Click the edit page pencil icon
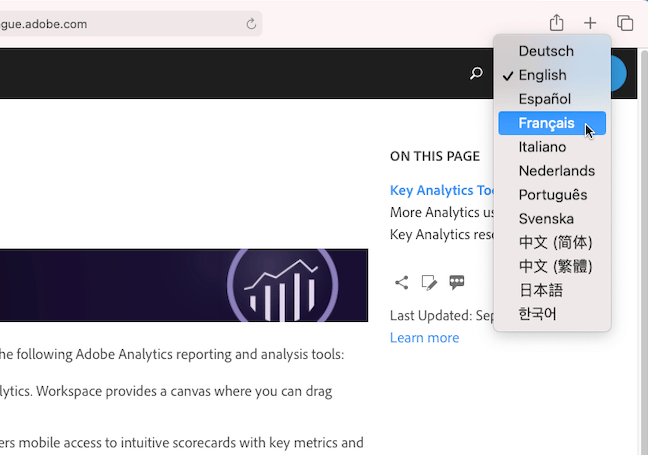 (x=429, y=283)
